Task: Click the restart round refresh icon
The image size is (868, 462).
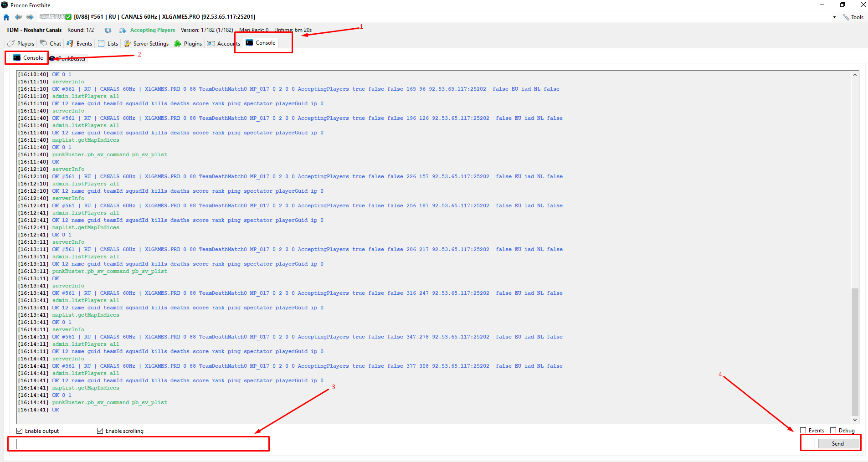Action: pyautogui.click(x=108, y=31)
